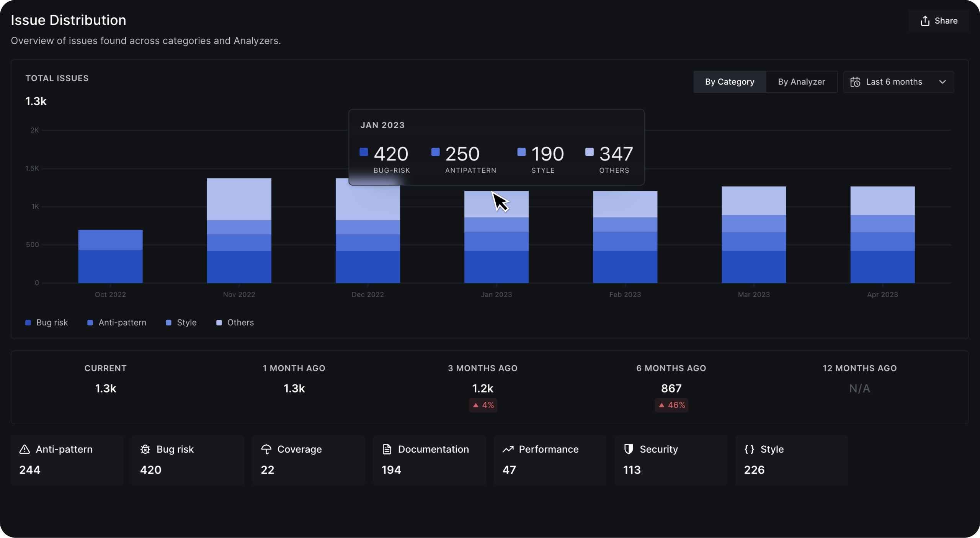Image resolution: width=980 pixels, height=538 pixels.
Task: Click the Style curly braces icon
Action: click(x=749, y=449)
